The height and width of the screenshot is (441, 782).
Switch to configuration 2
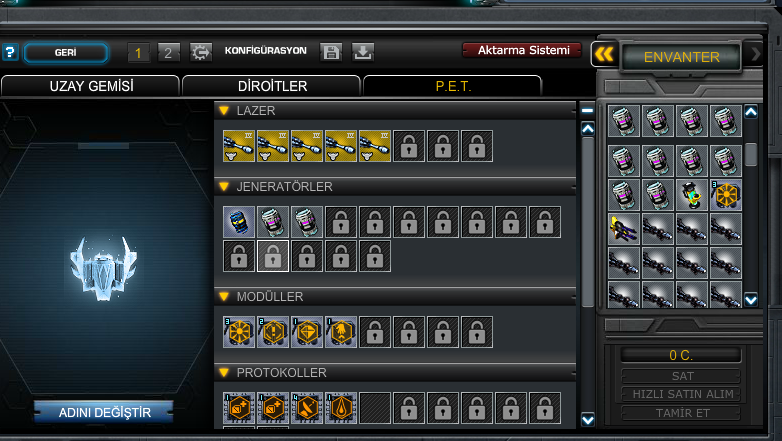(168, 52)
